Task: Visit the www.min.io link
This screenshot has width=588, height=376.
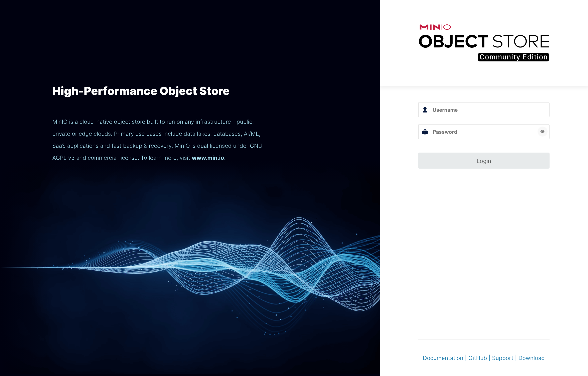Action: tap(208, 158)
